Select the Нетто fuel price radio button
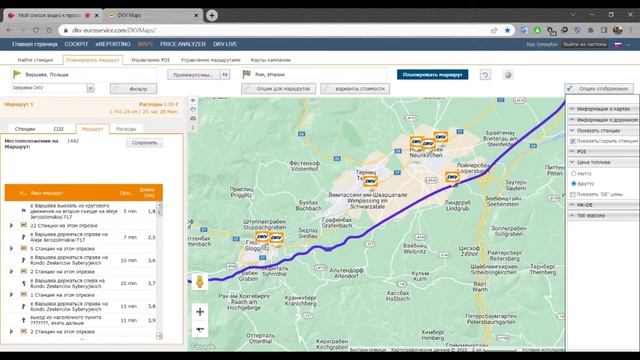The width and height of the screenshot is (640, 360). (573, 173)
